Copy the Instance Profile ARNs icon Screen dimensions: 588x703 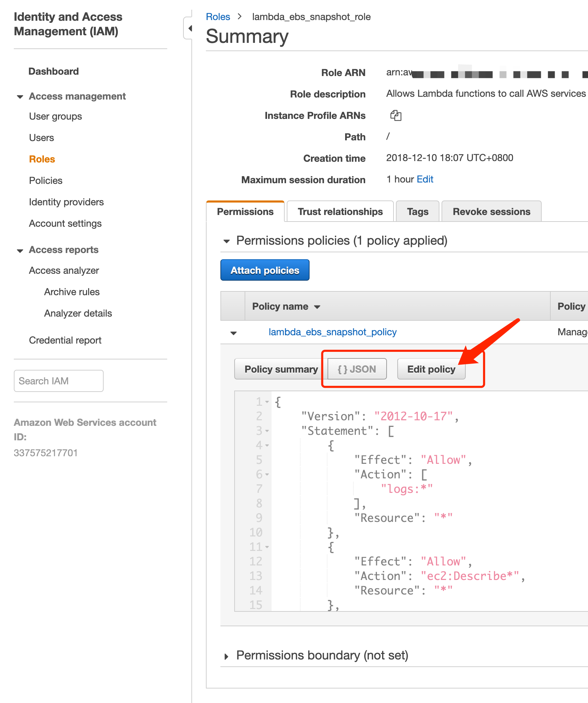[396, 115]
